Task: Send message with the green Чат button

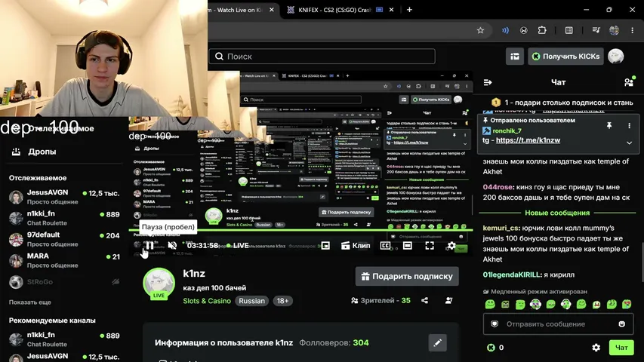Action: click(x=621, y=348)
